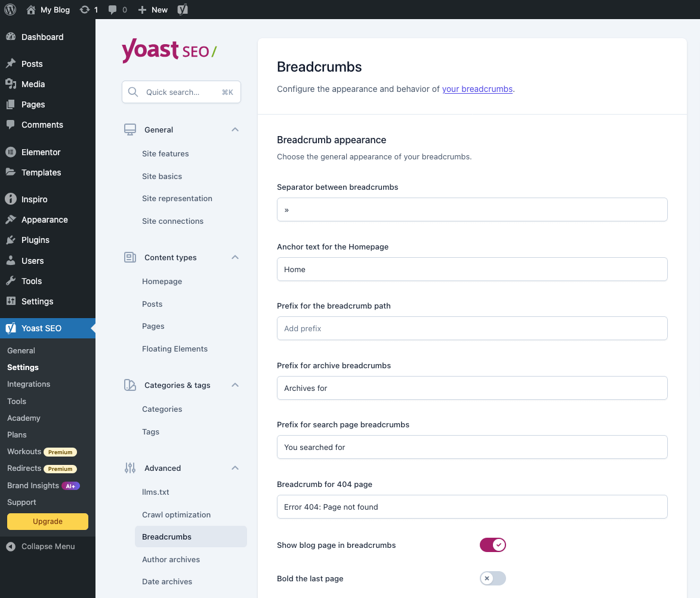Click the Quick search magnifier icon

coord(133,91)
